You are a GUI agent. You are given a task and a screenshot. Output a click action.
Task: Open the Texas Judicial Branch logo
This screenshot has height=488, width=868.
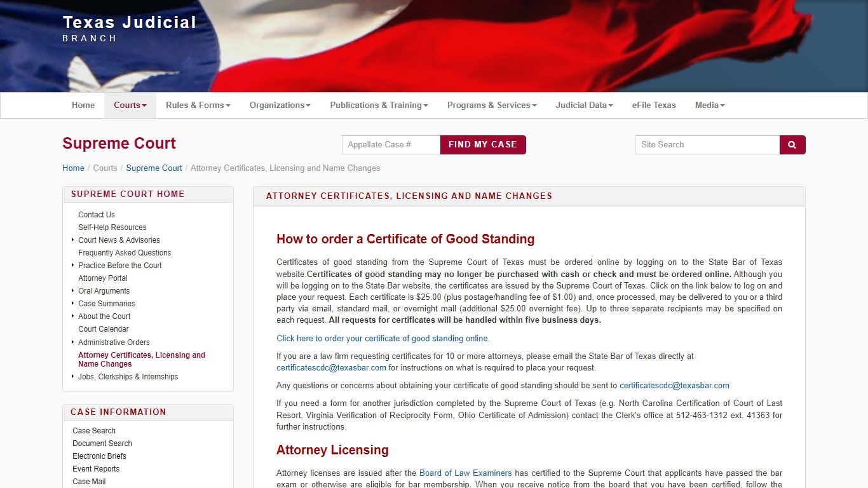(130, 29)
